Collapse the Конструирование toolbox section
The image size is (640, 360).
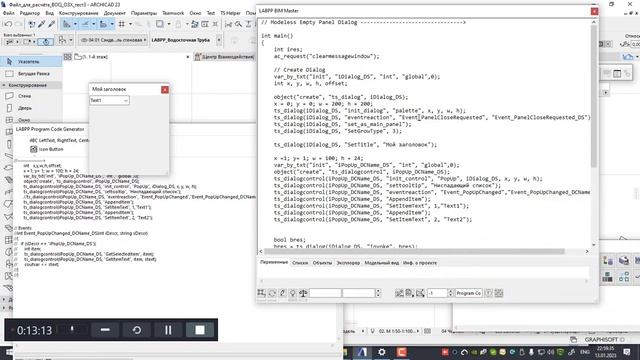[31, 85]
